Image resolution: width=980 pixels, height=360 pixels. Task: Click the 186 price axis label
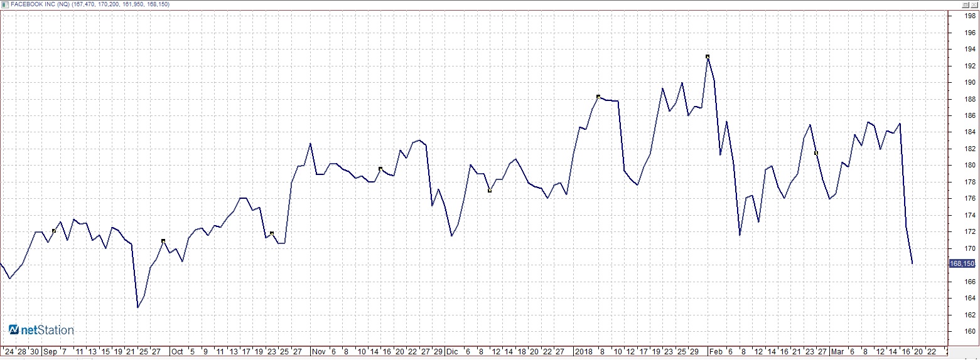click(x=969, y=116)
